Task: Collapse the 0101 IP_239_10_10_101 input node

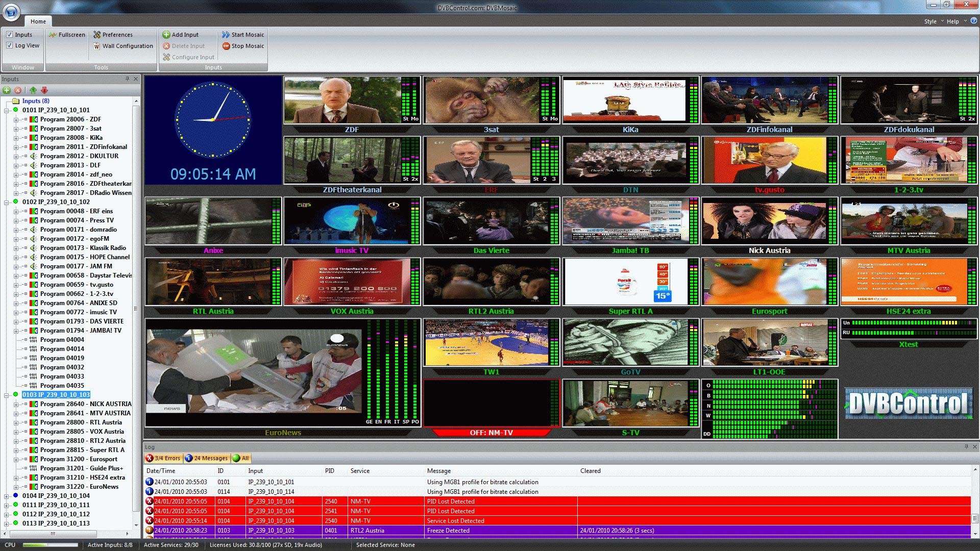Action: (7, 110)
